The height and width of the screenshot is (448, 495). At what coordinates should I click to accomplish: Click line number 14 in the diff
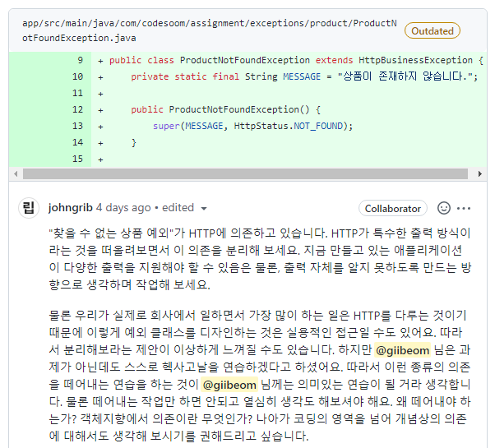77,142
